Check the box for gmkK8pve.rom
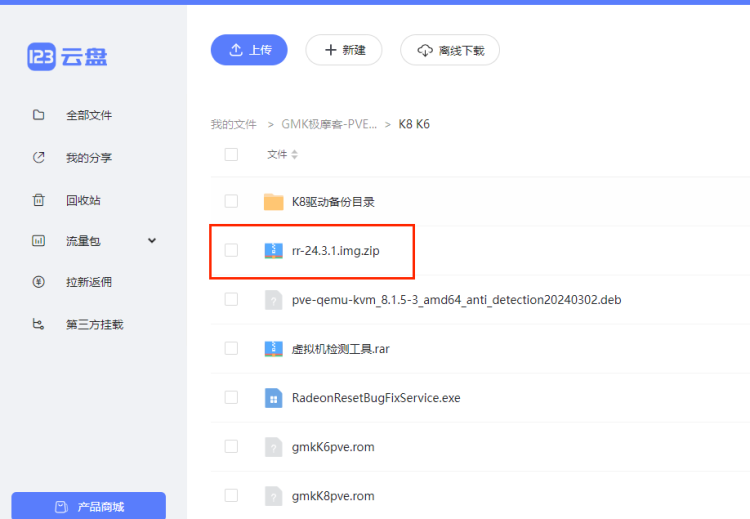 [x=232, y=496]
